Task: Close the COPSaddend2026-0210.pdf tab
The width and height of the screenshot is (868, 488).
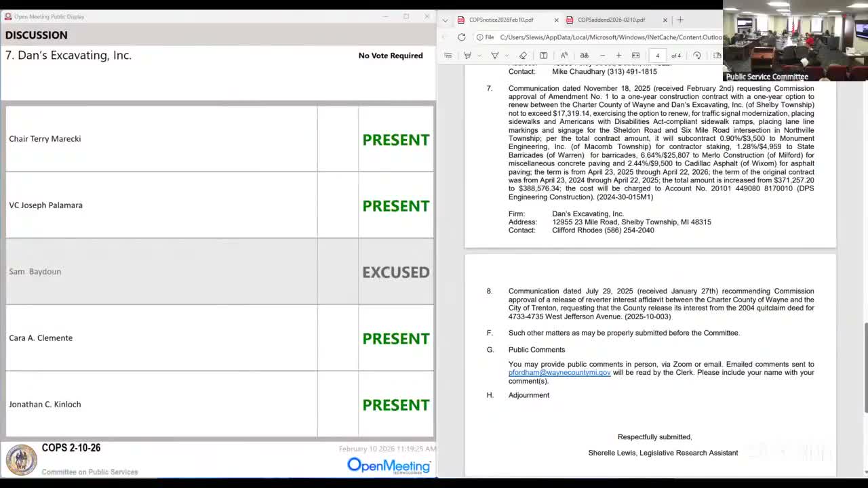Action: 665,20
